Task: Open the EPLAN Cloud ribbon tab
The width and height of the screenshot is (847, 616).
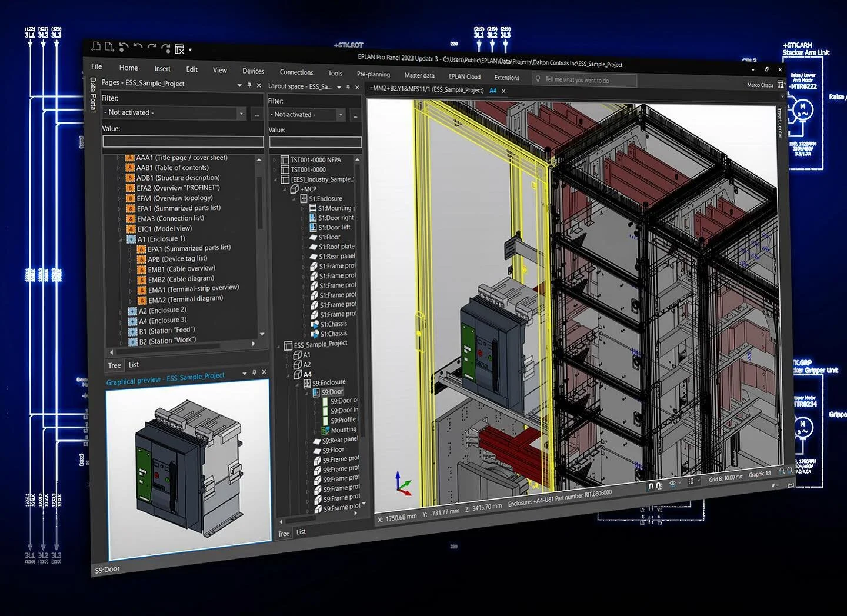Action: [465, 76]
